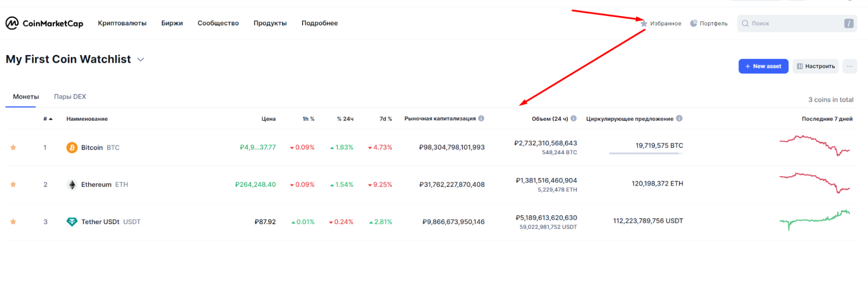Open the Криптовалюты menu

[x=122, y=23]
